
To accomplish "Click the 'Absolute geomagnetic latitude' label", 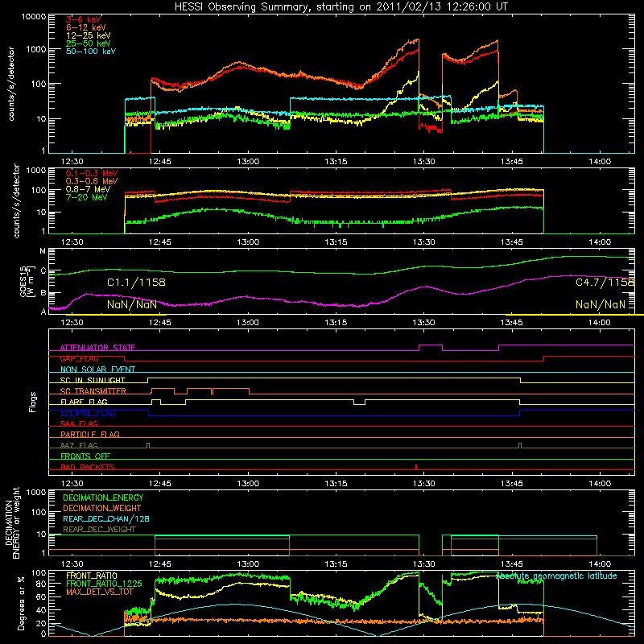I will click(557, 576).
